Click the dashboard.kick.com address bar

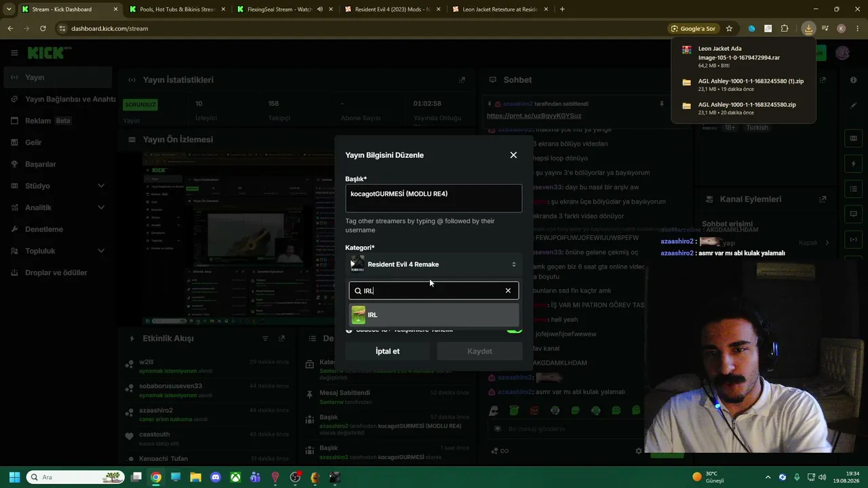tap(359, 28)
